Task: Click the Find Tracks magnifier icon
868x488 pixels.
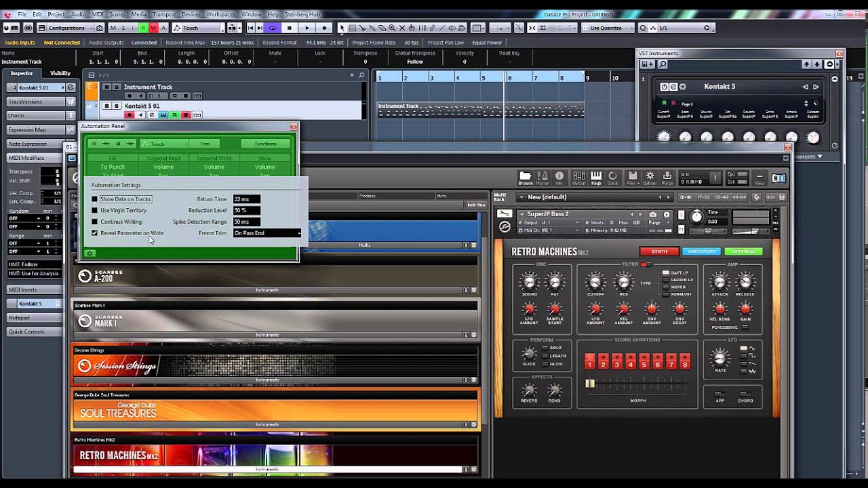Action: [x=361, y=75]
